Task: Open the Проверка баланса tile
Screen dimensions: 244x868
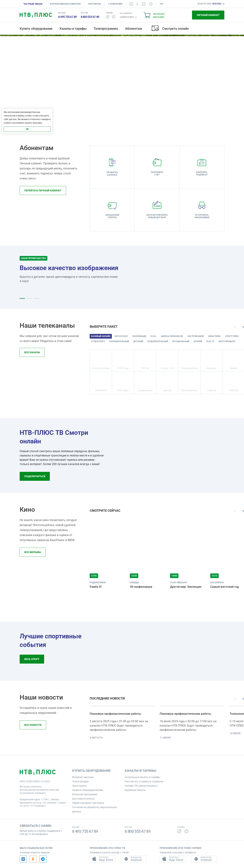Action: point(112,167)
